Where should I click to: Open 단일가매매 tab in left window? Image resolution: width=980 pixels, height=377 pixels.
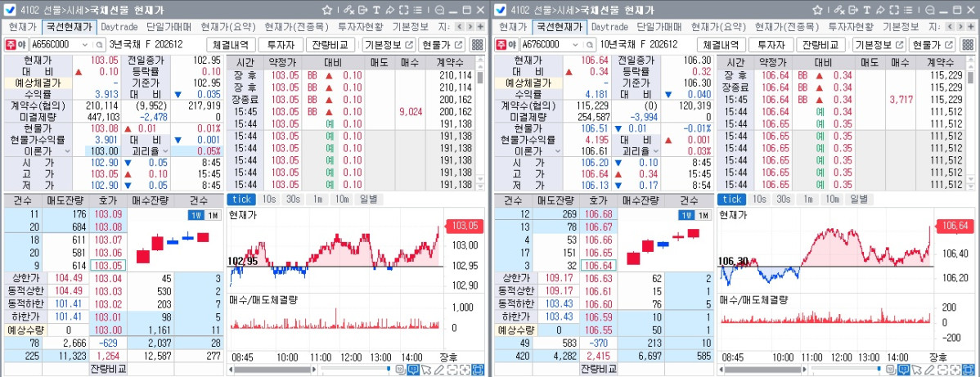169,27
